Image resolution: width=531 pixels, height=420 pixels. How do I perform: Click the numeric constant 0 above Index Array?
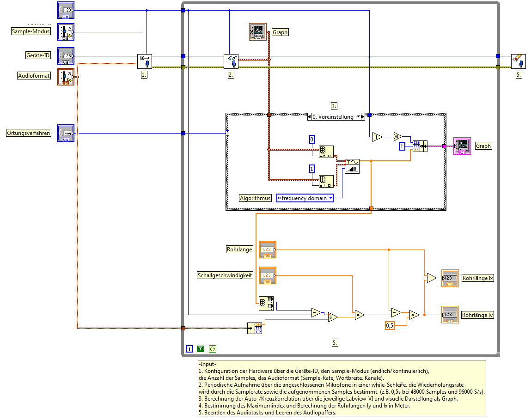[312, 139]
